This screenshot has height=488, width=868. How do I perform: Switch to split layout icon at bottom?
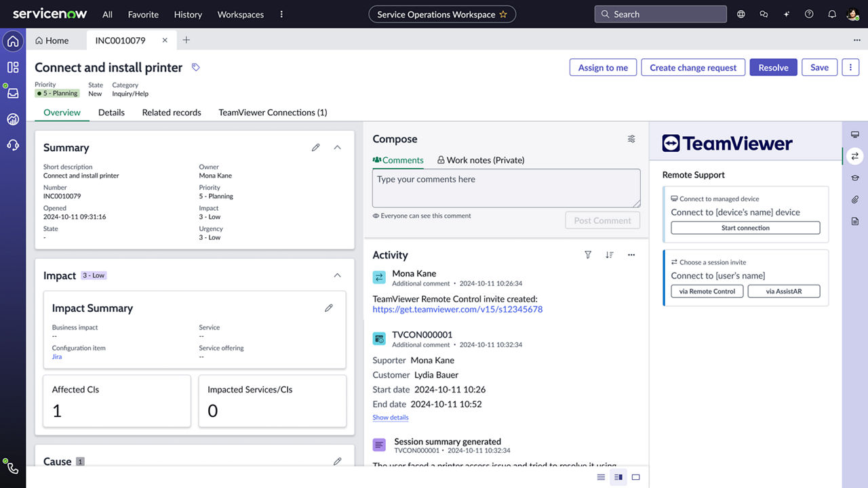coord(618,477)
